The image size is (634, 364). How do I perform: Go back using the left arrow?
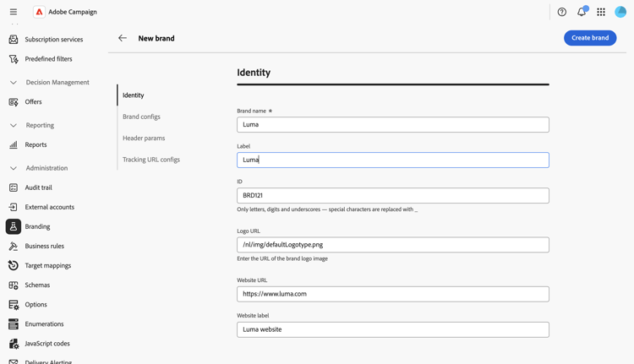(x=123, y=38)
